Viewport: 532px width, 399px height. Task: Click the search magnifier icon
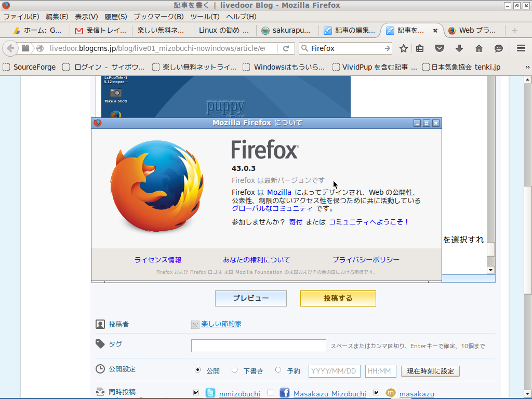click(304, 48)
